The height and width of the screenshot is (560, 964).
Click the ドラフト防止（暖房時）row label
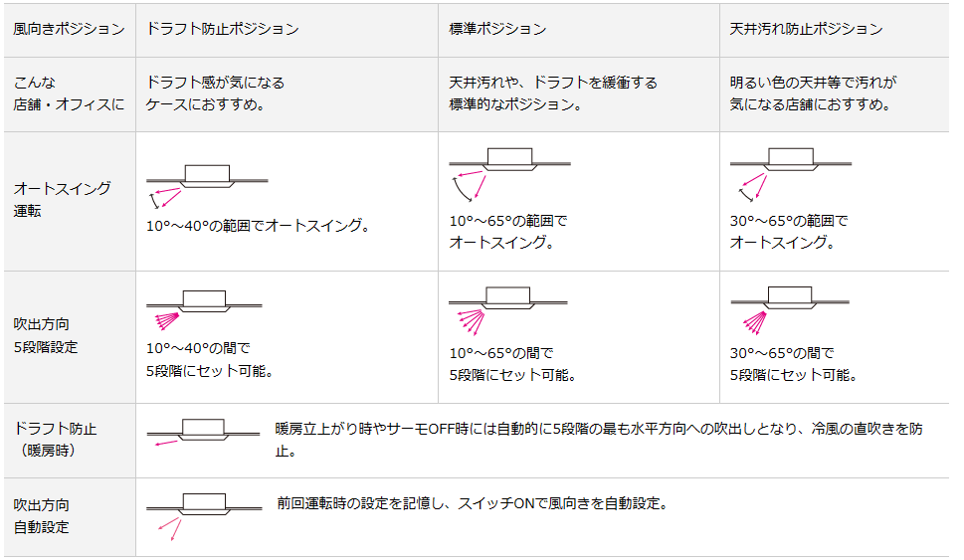[x=55, y=440]
